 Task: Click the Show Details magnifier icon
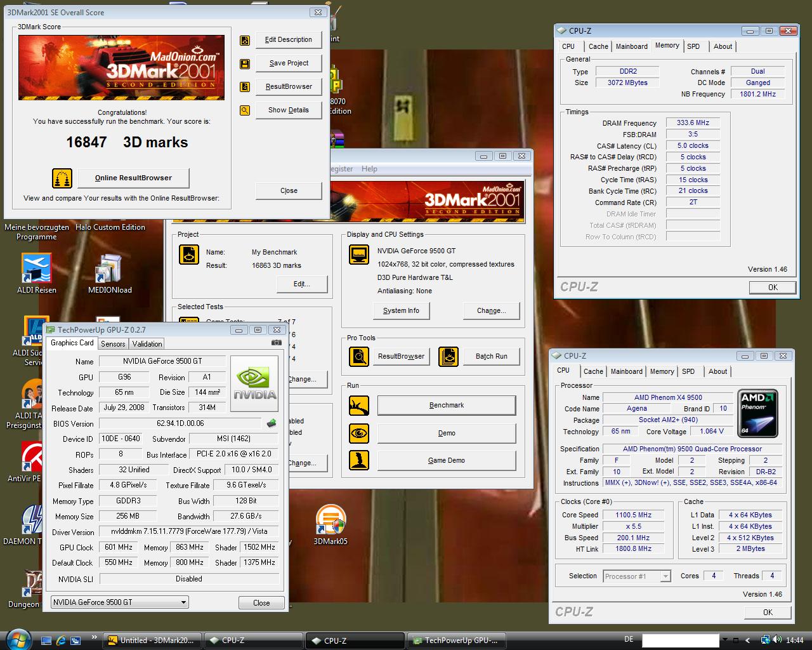click(x=245, y=110)
